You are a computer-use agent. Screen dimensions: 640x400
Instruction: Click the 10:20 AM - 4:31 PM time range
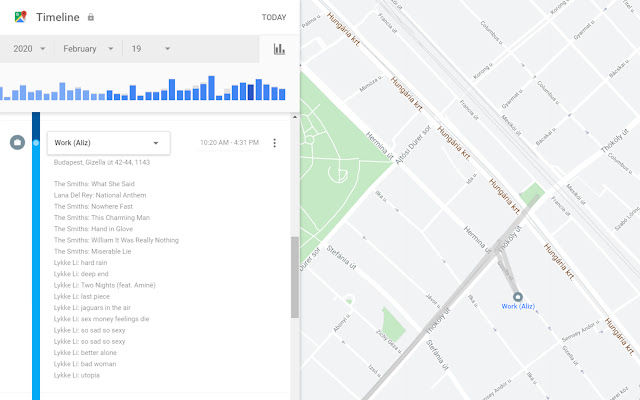(x=229, y=142)
